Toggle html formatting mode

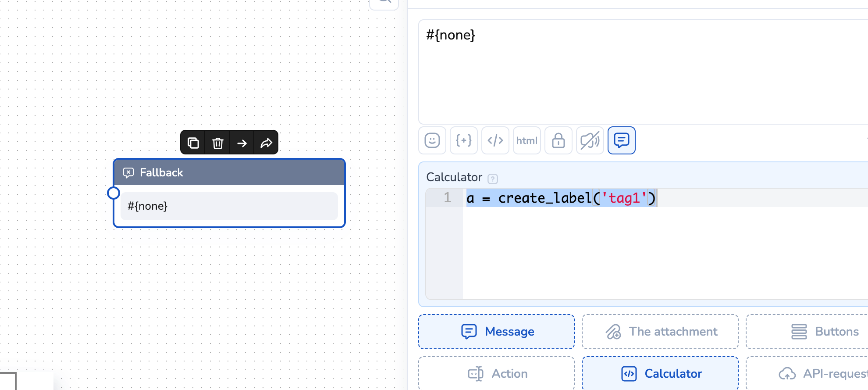[527, 140]
